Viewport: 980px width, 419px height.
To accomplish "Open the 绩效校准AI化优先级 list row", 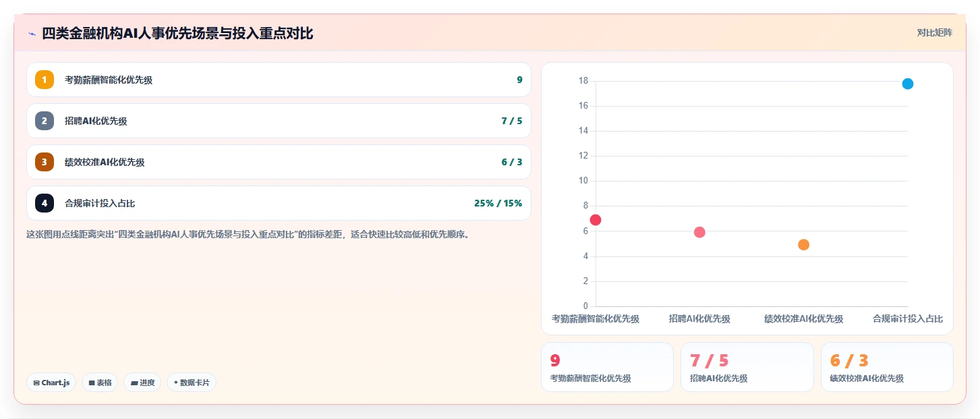I will pyautogui.click(x=279, y=162).
